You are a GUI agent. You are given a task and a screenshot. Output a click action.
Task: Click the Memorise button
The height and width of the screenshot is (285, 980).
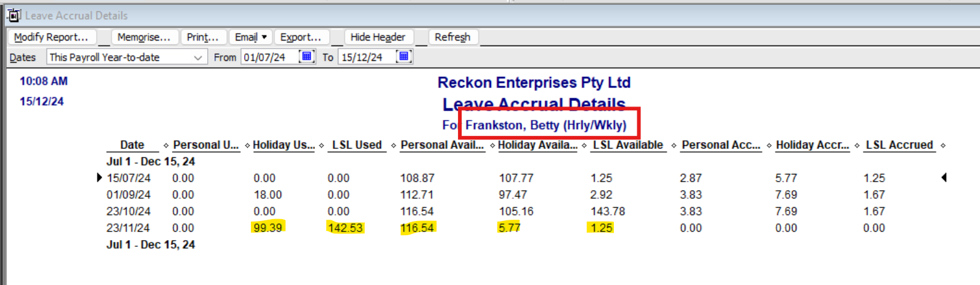pos(144,37)
